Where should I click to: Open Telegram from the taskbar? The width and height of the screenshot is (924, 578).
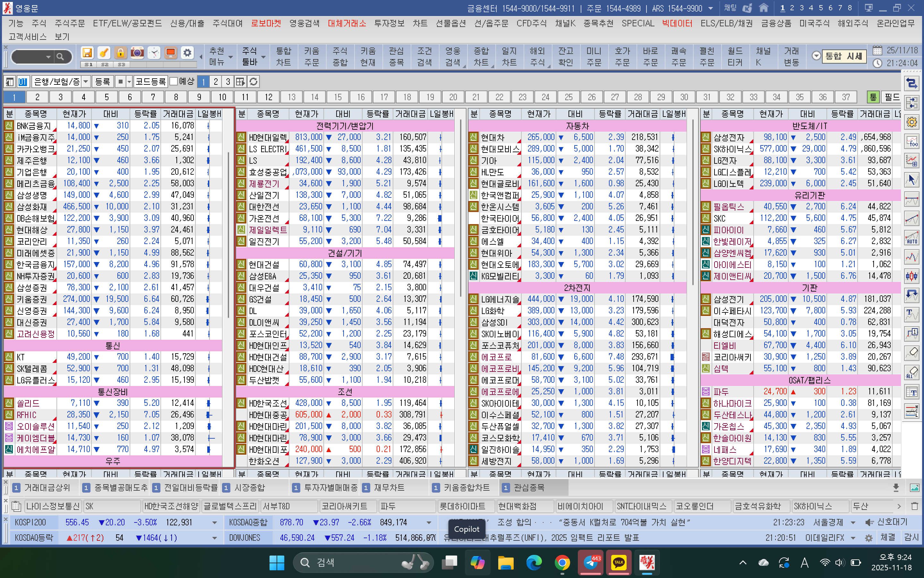590,562
